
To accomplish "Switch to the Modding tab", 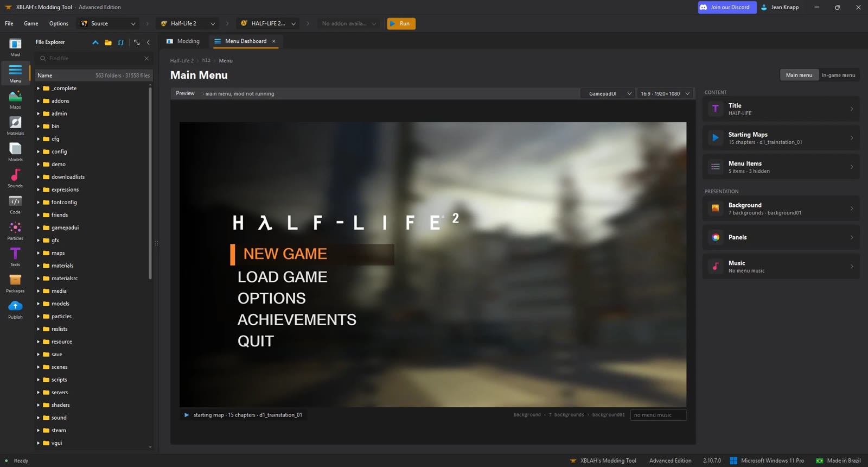I will click(x=183, y=41).
